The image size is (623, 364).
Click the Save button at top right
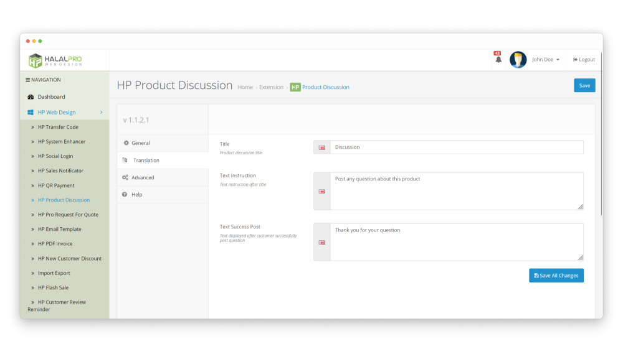tap(584, 86)
